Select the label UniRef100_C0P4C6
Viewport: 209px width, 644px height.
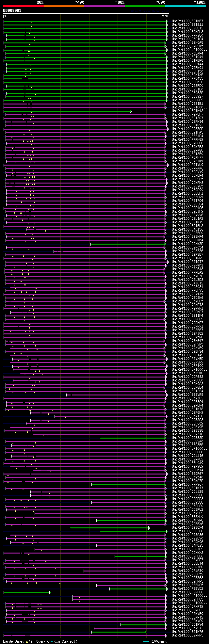pos(187,208)
